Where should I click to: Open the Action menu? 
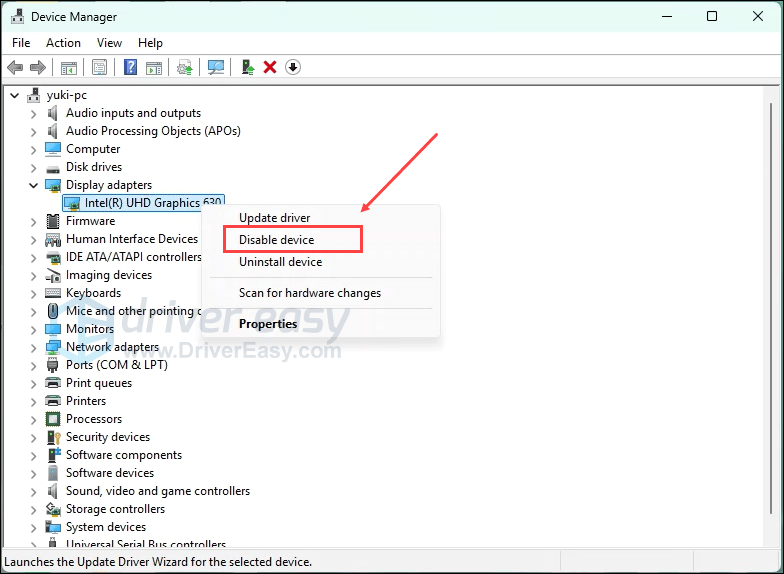pyautogui.click(x=63, y=43)
